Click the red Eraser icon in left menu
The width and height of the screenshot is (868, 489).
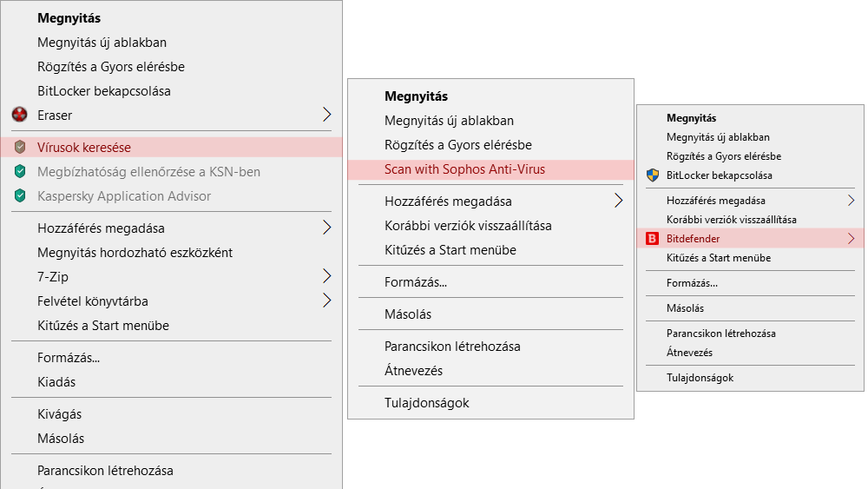pyautogui.click(x=19, y=115)
